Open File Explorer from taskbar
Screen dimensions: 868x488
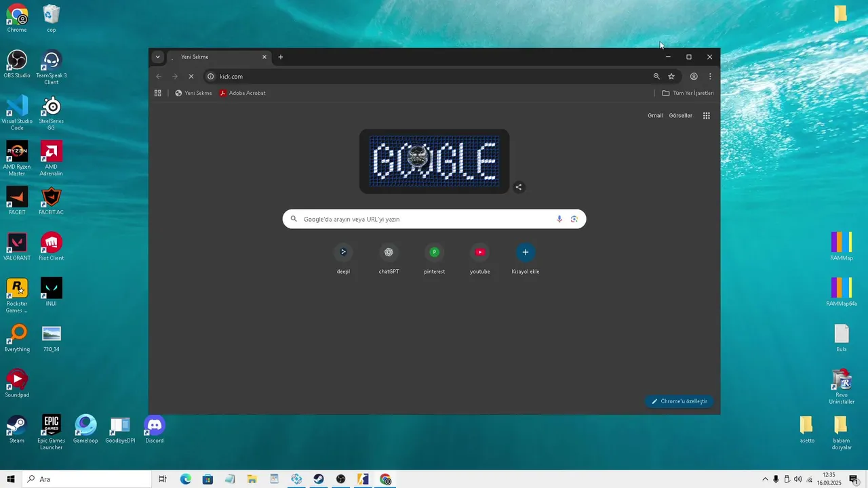click(x=252, y=479)
